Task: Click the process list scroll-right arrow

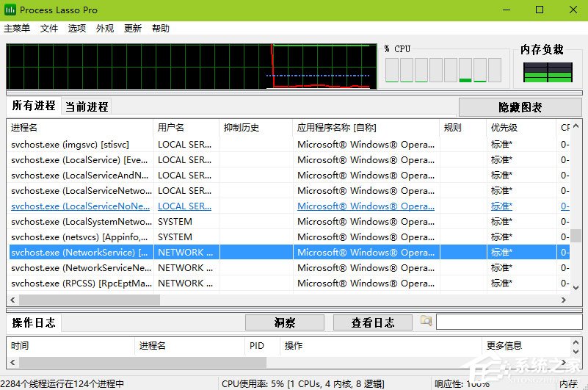Action: coord(563,300)
